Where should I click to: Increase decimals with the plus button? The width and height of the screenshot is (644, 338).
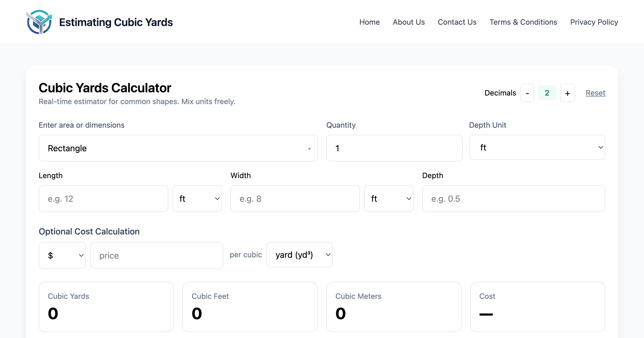pyautogui.click(x=568, y=93)
